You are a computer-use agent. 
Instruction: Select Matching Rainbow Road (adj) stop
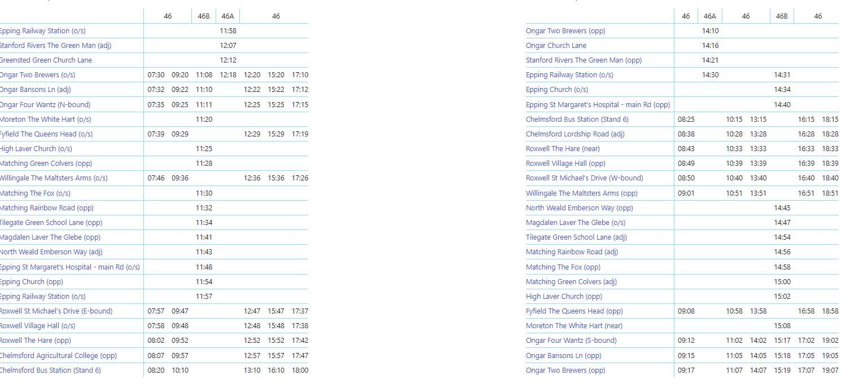572,252
